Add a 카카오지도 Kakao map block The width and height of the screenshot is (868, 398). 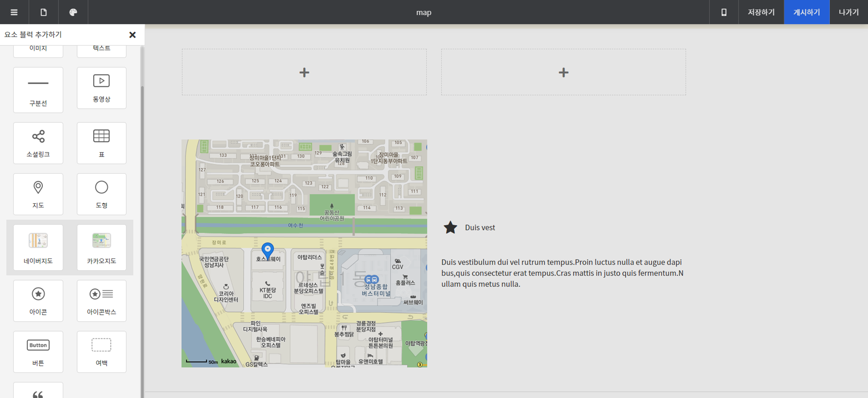point(101,247)
